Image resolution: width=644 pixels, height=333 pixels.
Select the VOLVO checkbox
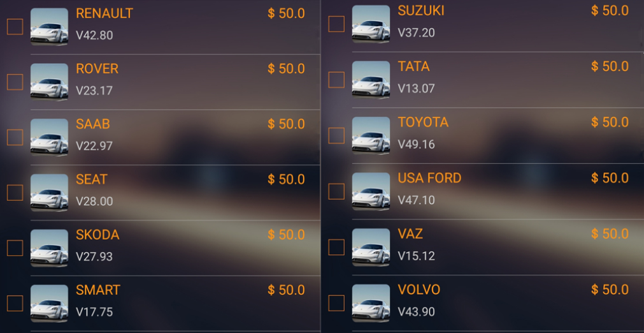336,303
